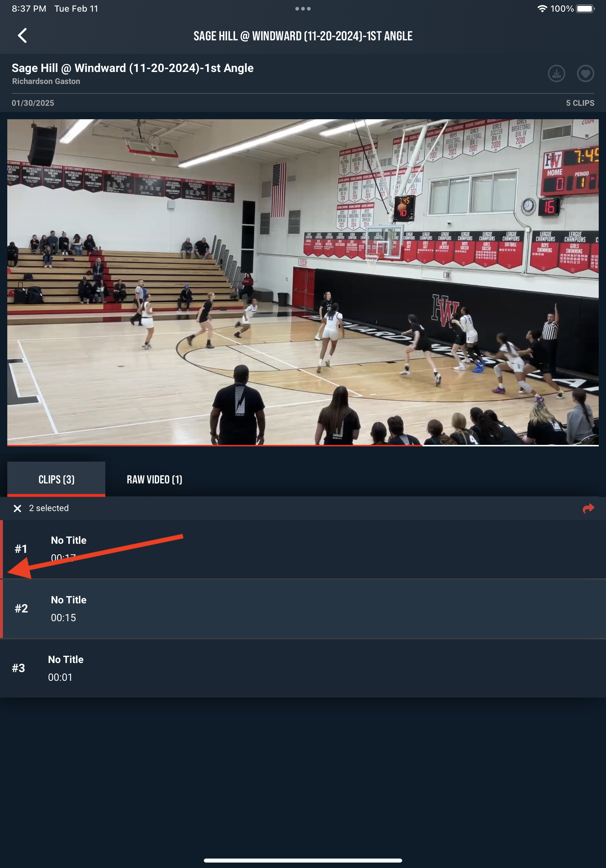The image size is (606, 868).
Task: Tap the basketball video player to play
Action: point(303,282)
